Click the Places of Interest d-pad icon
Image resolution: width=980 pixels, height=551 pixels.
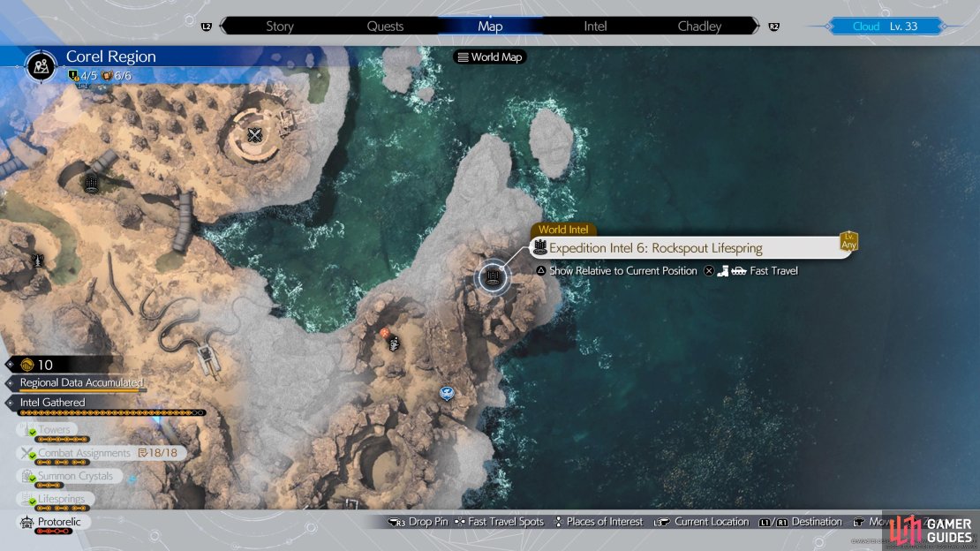point(558,522)
